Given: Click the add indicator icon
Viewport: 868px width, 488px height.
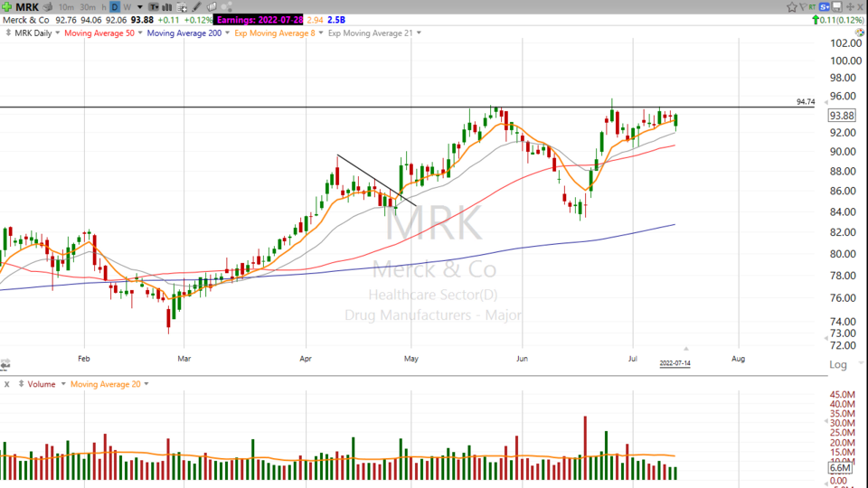Looking at the screenshot, I should [182, 7].
